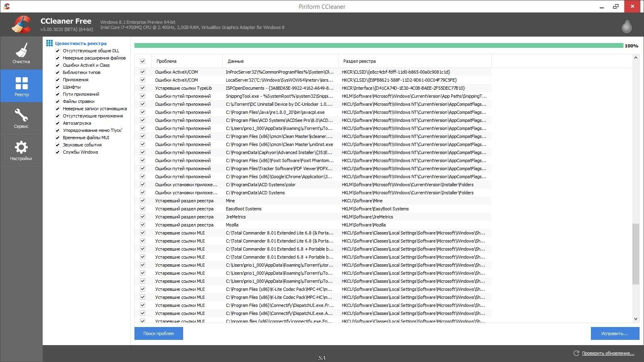Select the Foxit Phantom path row
Screen dimensions: 644x362
pyautogui.click(x=313, y=160)
